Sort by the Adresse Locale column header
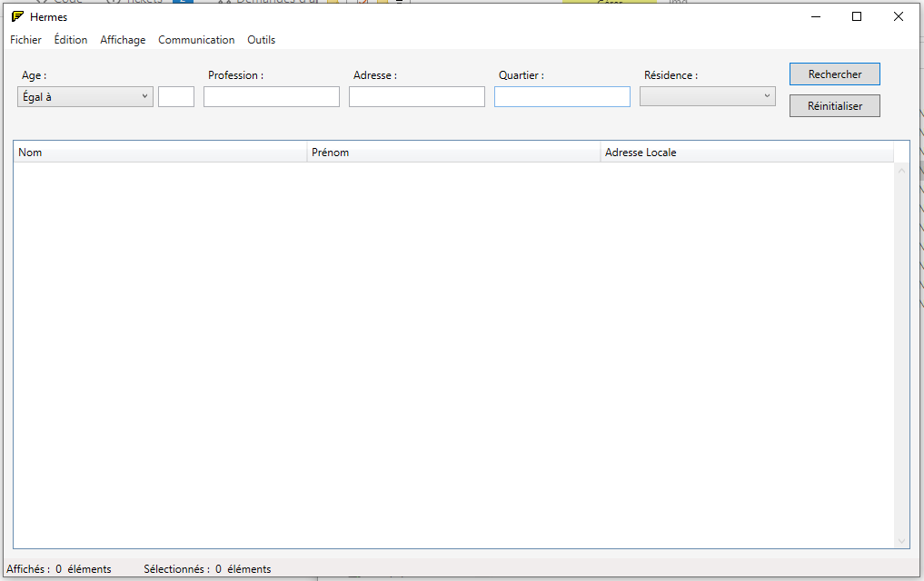The image size is (924, 581). coord(747,153)
